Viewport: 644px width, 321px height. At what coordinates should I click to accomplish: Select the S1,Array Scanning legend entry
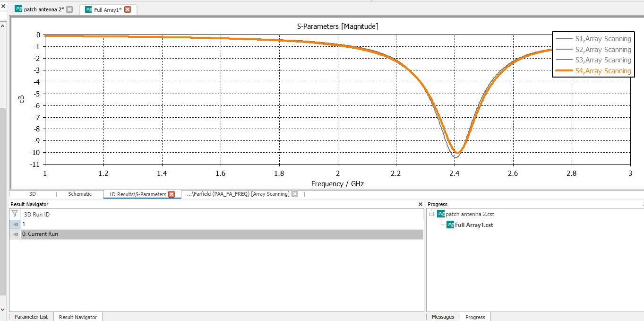pyautogui.click(x=602, y=39)
